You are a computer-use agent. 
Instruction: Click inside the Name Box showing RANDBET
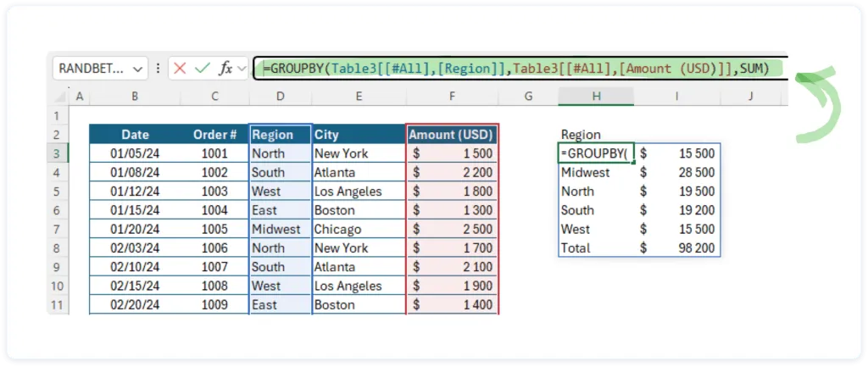(89, 68)
